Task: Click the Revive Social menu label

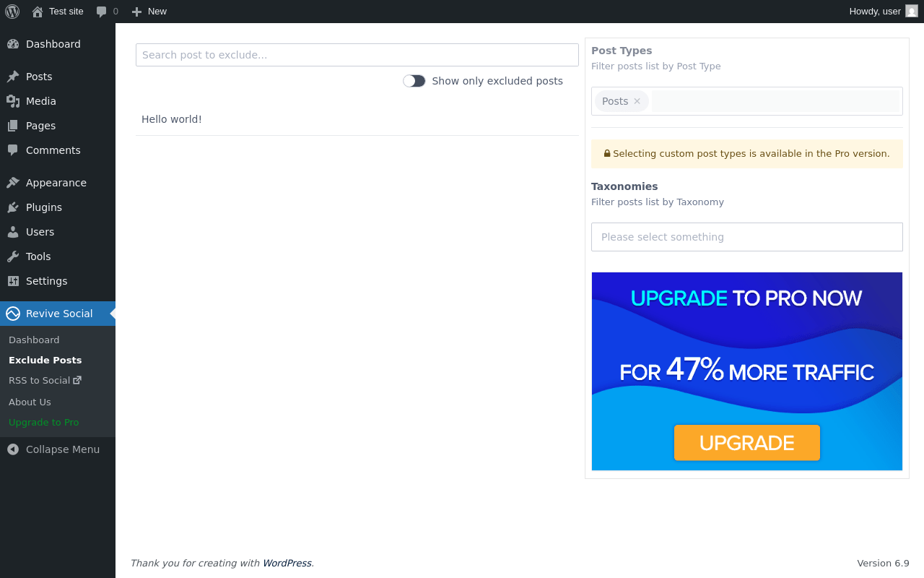Action: click(x=59, y=314)
